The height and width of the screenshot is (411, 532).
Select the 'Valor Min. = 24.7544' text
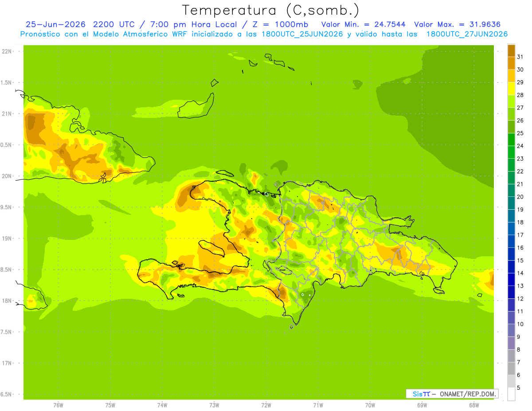pos(363,24)
